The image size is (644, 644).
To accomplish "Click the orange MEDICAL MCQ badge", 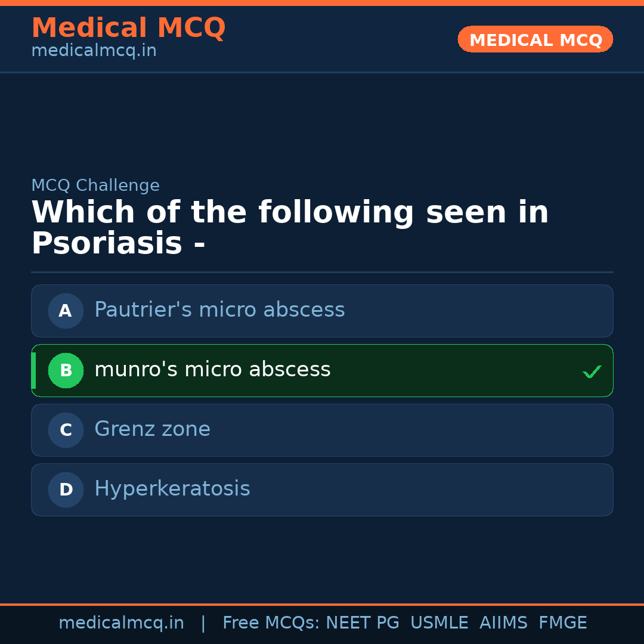I will [x=535, y=39].
